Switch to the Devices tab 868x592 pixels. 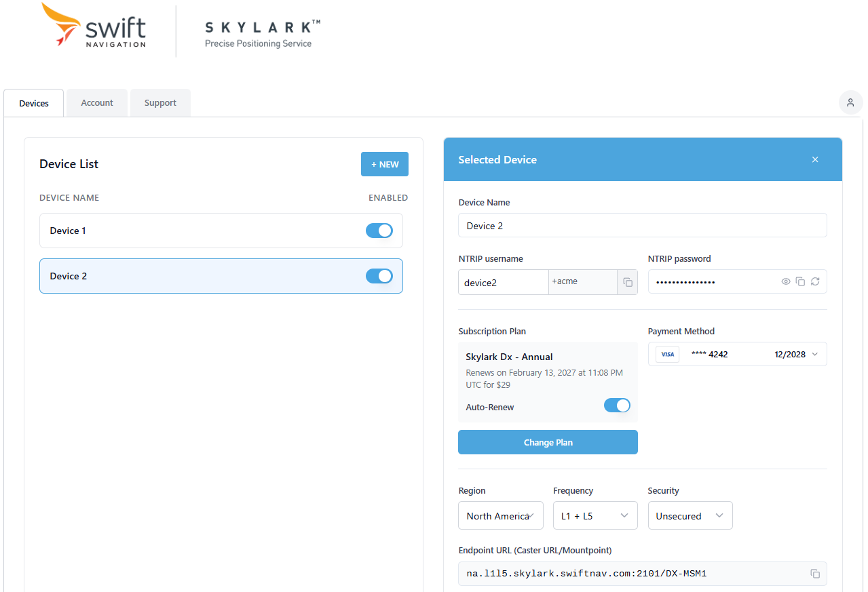click(x=34, y=103)
